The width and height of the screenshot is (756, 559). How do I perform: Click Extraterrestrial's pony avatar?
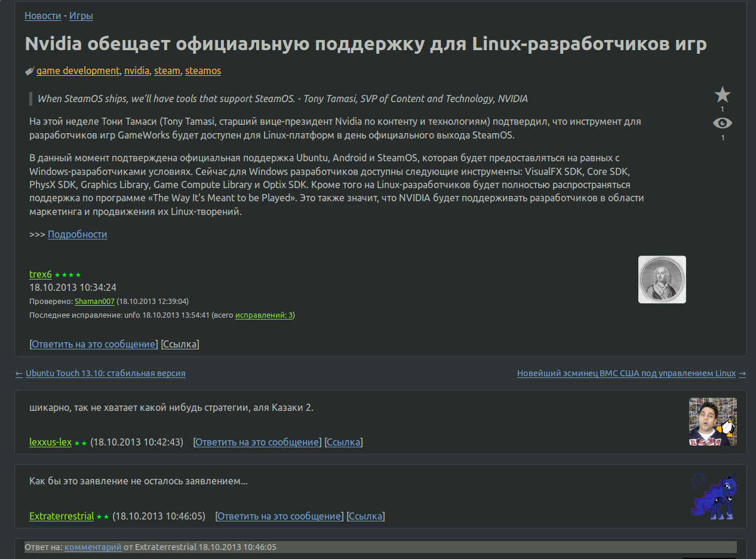(x=712, y=496)
